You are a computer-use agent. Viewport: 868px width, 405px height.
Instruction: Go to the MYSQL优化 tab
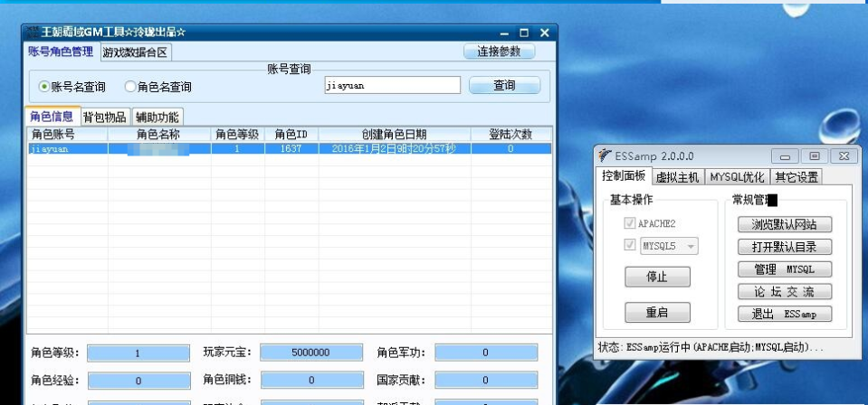pos(736,177)
